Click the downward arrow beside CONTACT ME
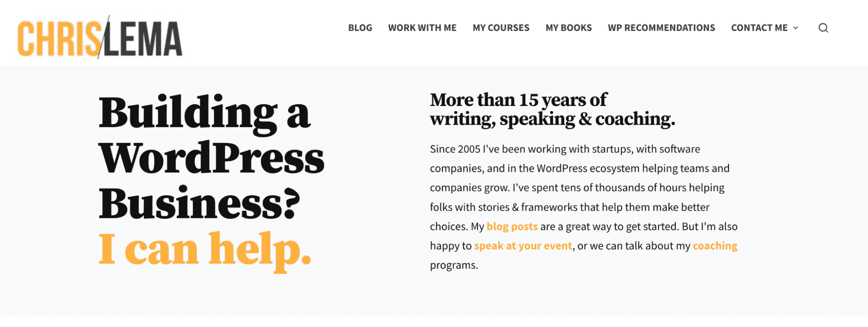The width and height of the screenshot is (868, 327). [x=796, y=28]
